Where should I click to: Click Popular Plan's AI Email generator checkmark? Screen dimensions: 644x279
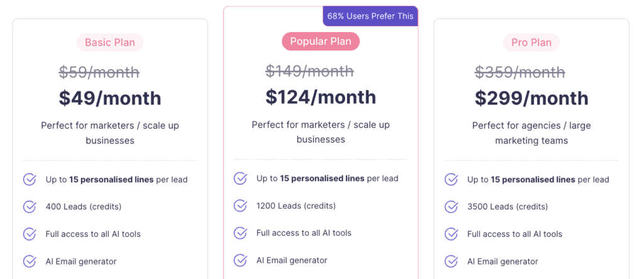coord(240,260)
